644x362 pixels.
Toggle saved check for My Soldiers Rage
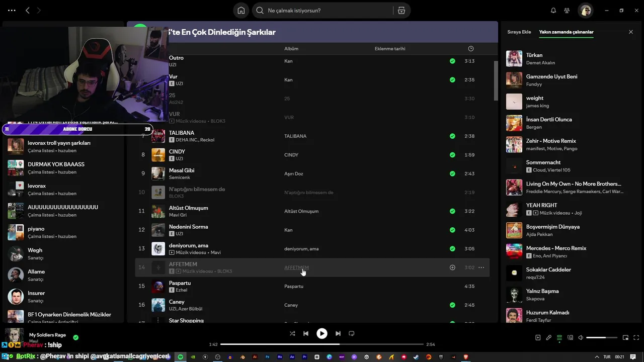[75, 337]
